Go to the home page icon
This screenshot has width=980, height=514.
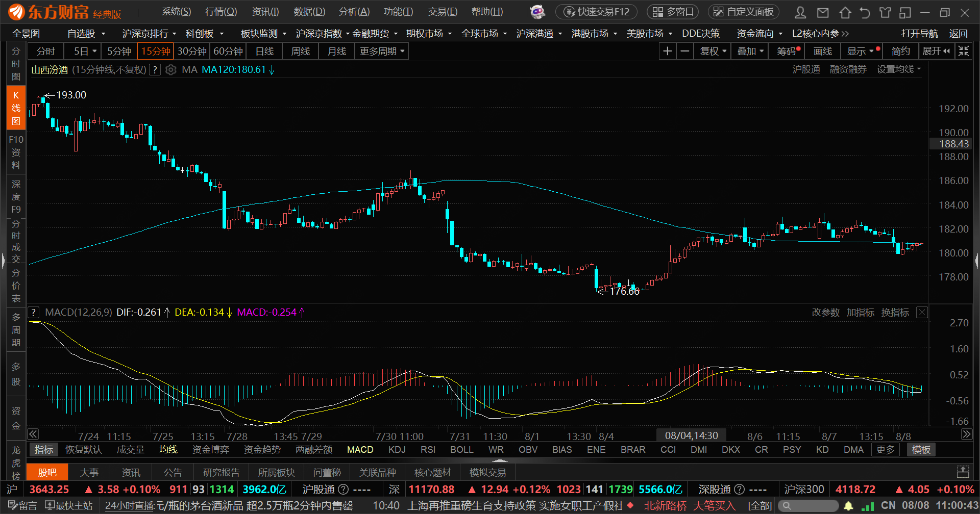pyautogui.click(x=845, y=12)
